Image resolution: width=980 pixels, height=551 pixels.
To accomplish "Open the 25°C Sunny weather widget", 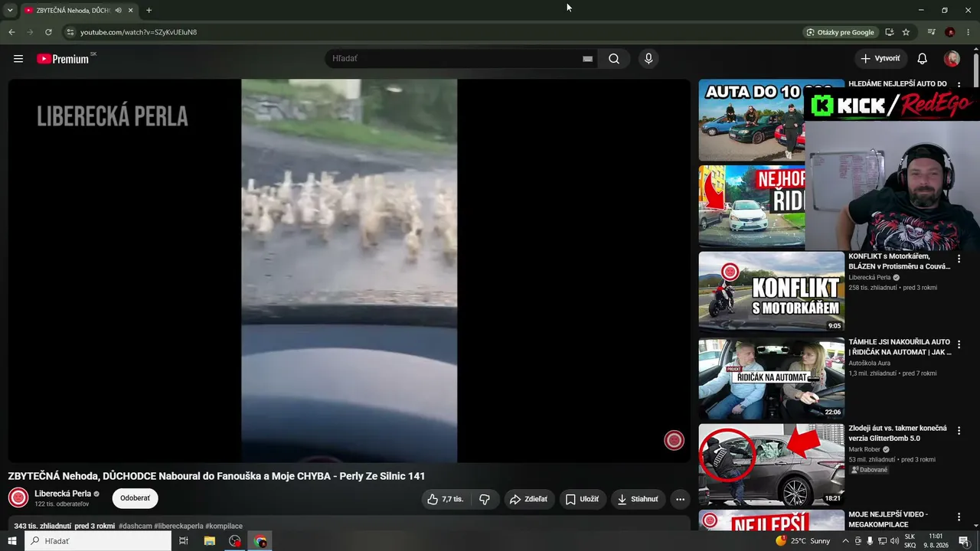I will pyautogui.click(x=803, y=541).
